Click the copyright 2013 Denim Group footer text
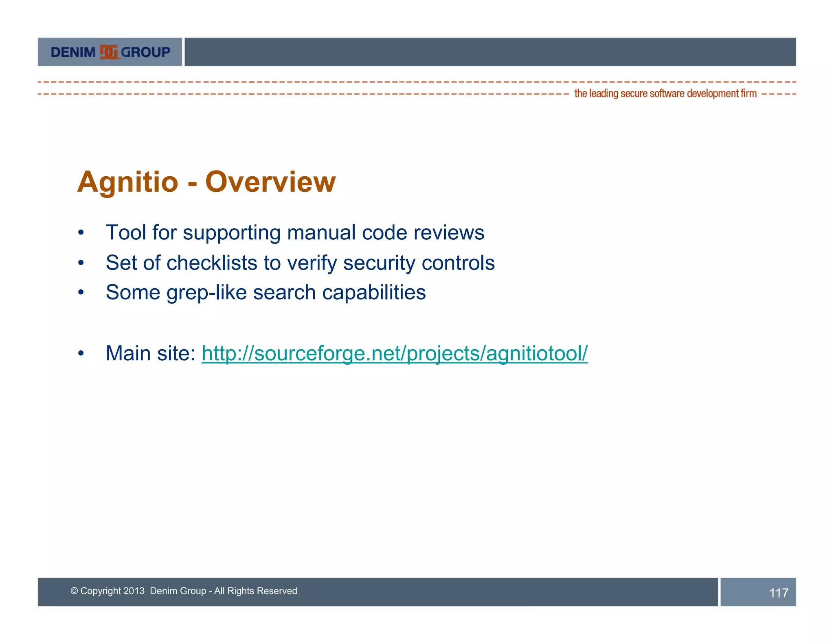 pos(184,591)
